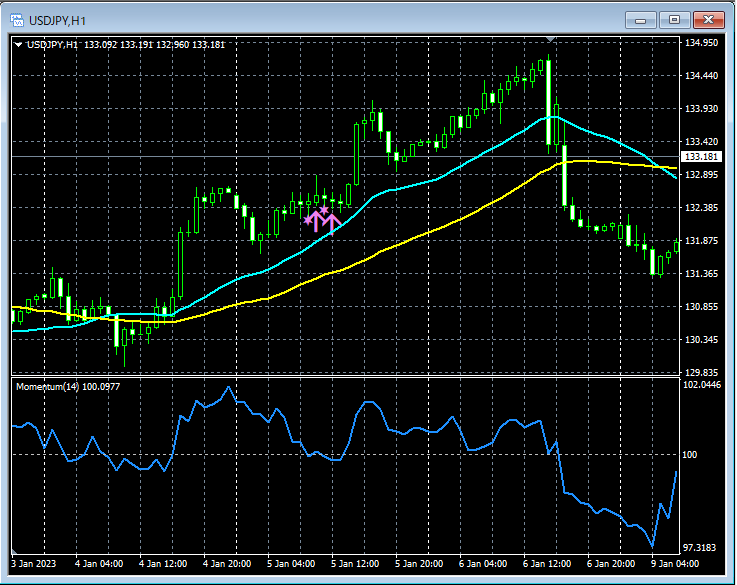Screen dimensions: 737x585
Task: Click the USDJPY chart window icon
Action: click(x=17, y=20)
